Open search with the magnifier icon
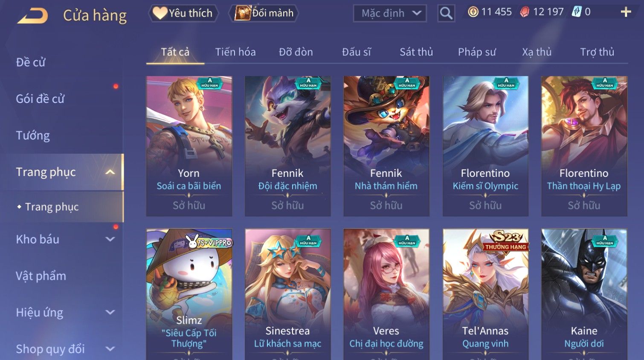 (446, 13)
